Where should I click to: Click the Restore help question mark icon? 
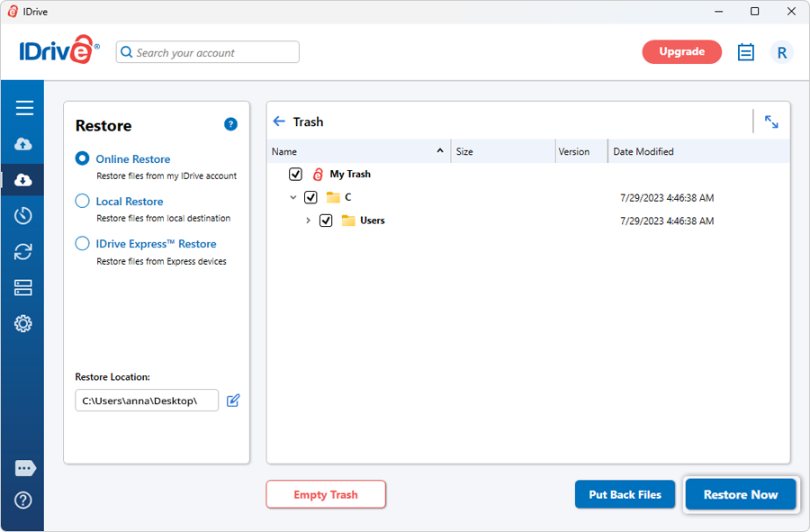pos(230,124)
